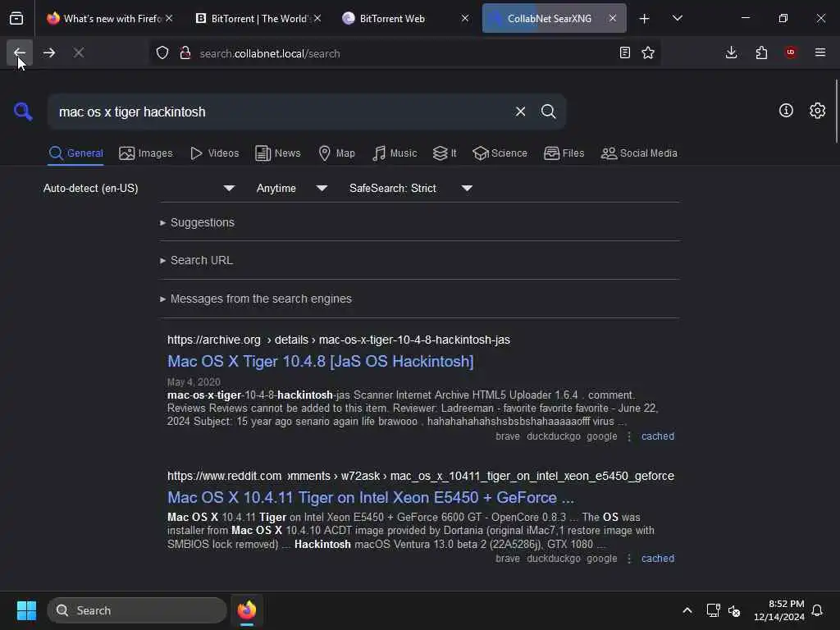Click the SearXNG logo magnifier
The width and height of the screenshot is (840, 630).
click(x=23, y=112)
